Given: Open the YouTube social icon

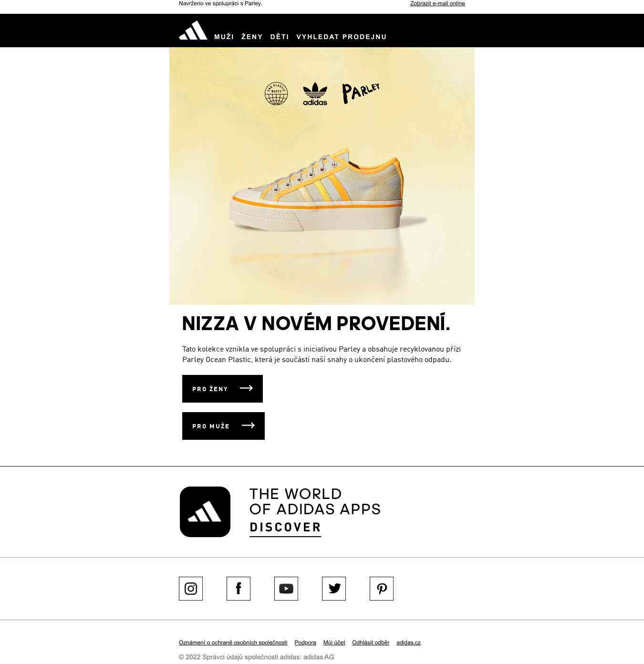Looking at the screenshot, I should 286,589.
